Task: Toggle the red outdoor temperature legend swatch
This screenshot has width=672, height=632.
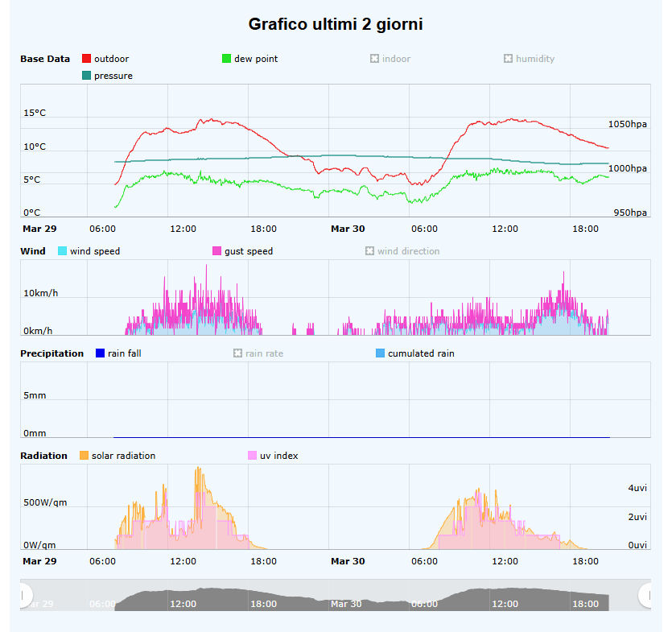Action: [87, 59]
